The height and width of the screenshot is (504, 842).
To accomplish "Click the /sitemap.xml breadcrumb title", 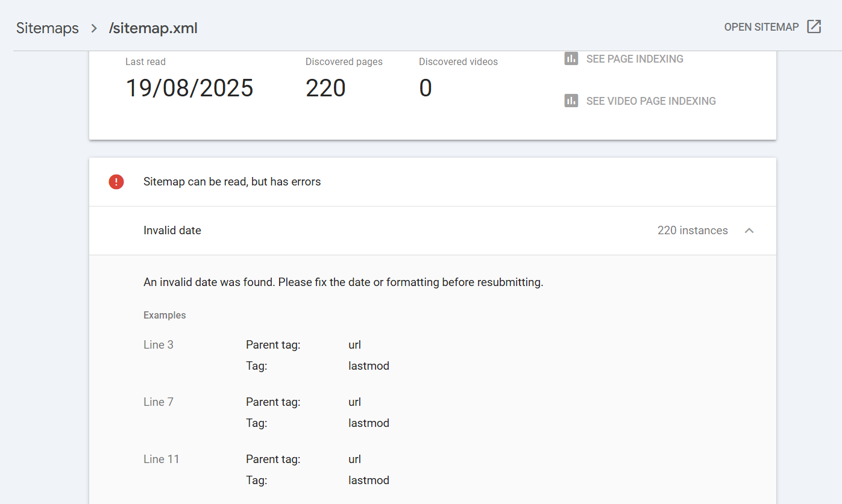I will pos(153,28).
